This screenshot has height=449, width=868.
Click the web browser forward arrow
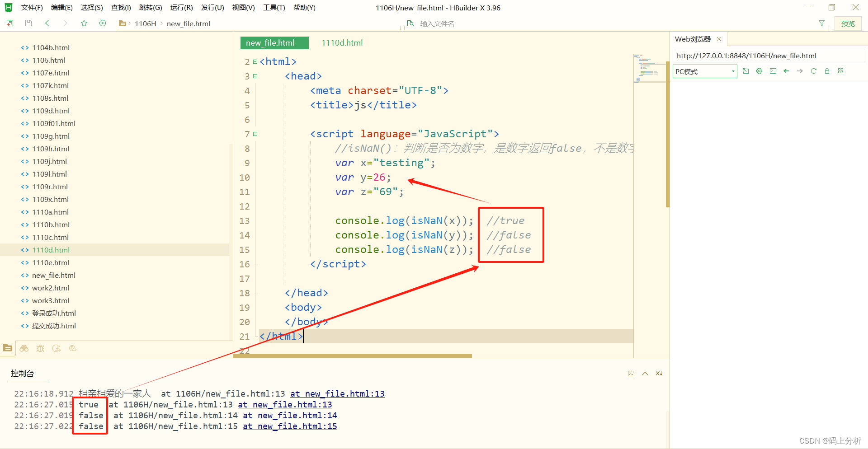[x=800, y=71]
